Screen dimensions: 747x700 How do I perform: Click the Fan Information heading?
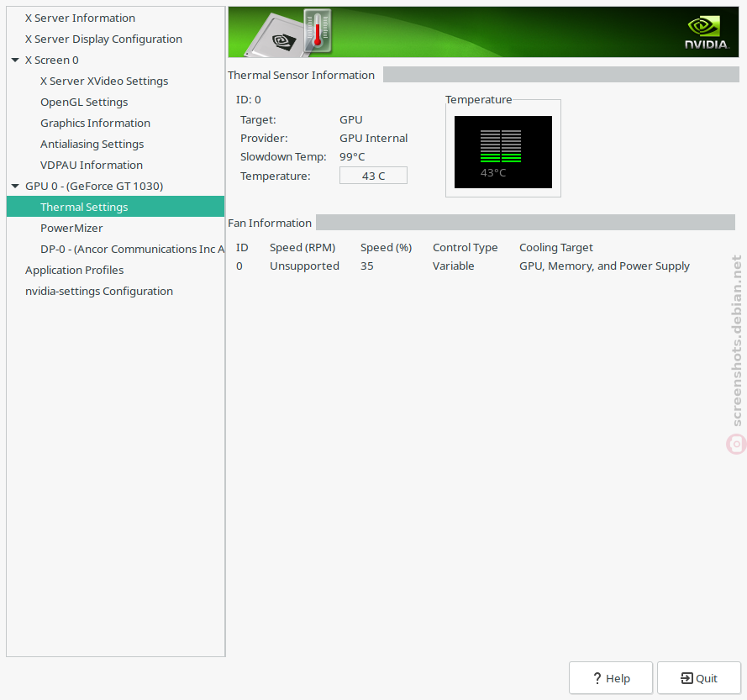[x=270, y=223]
